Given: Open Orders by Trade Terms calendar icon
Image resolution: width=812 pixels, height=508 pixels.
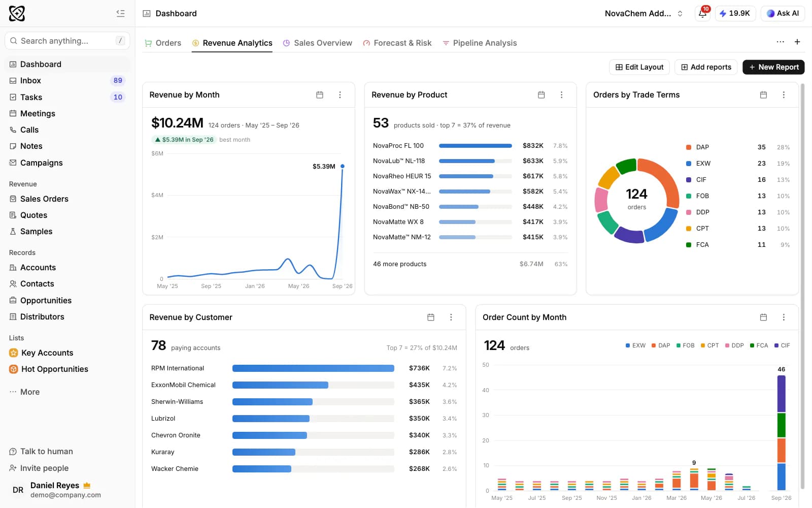Looking at the screenshot, I should tap(763, 95).
